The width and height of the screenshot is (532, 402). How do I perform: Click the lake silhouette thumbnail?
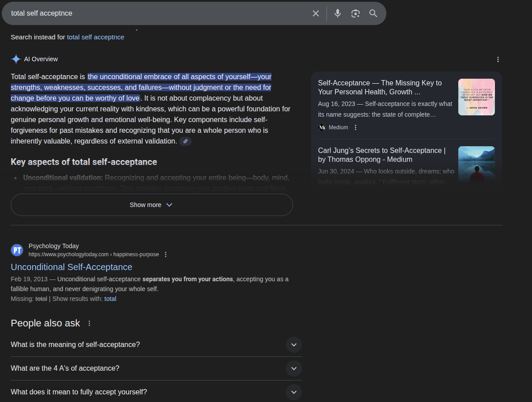point(476,165)
